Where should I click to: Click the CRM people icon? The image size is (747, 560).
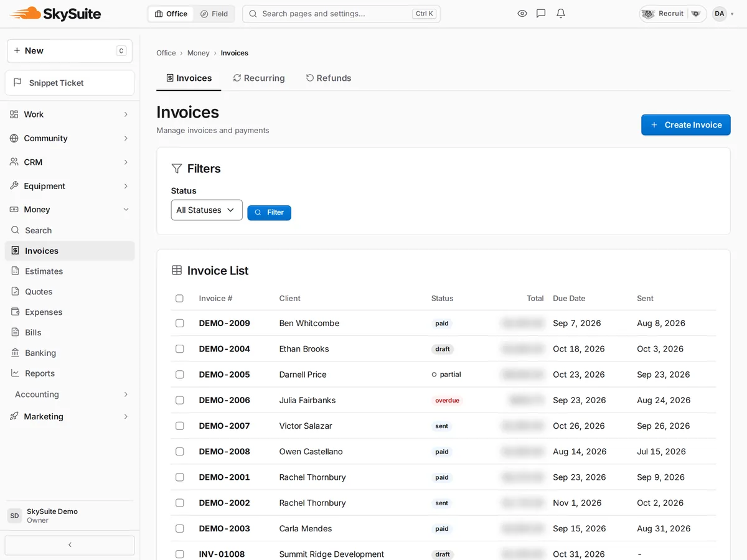pos(14,162)
